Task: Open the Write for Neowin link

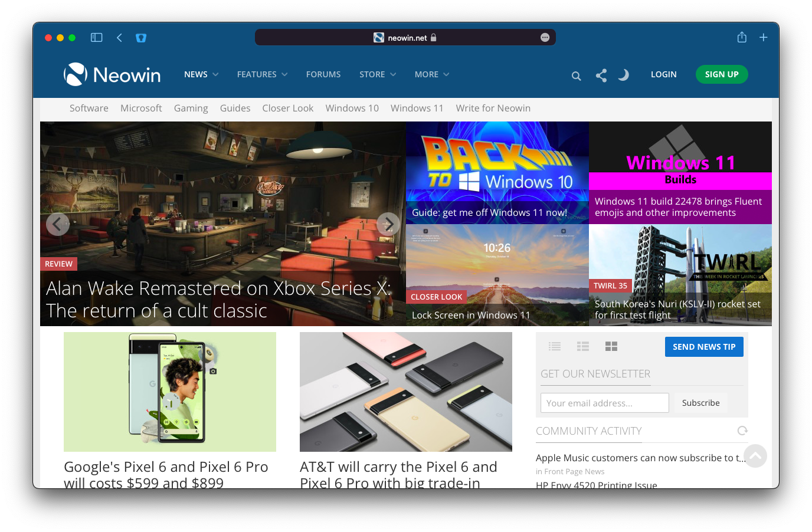Action: click(493, 108)
